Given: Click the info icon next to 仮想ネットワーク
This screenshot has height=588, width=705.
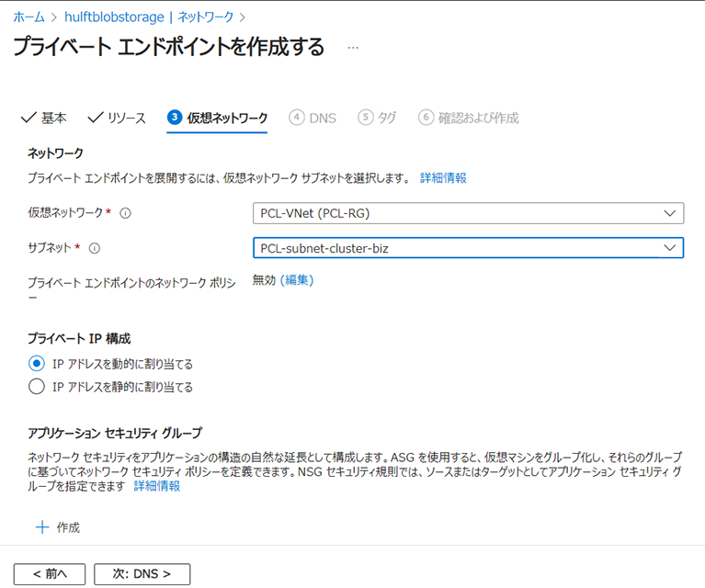Looking at the screenshot, I should tap(125, 213).
